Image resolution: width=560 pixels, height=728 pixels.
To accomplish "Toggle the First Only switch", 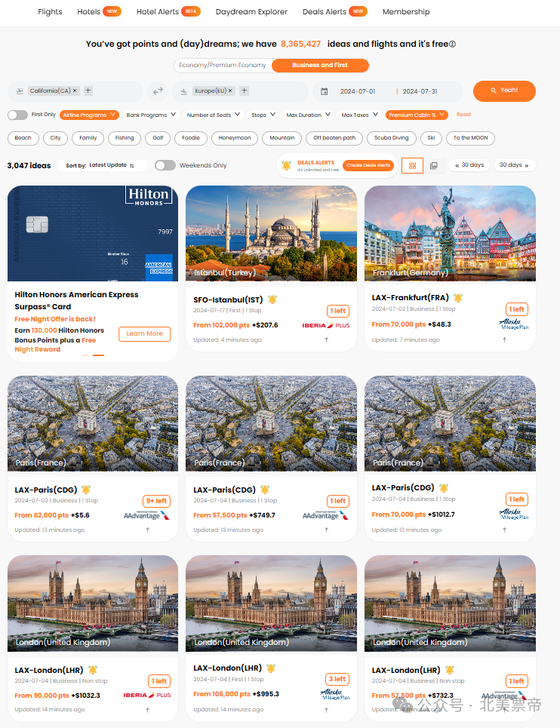I will click(x=17, y=115).
